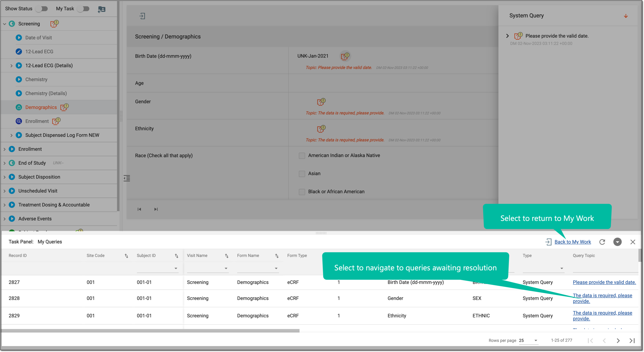Click the System Query down arrow

(626, 16)
